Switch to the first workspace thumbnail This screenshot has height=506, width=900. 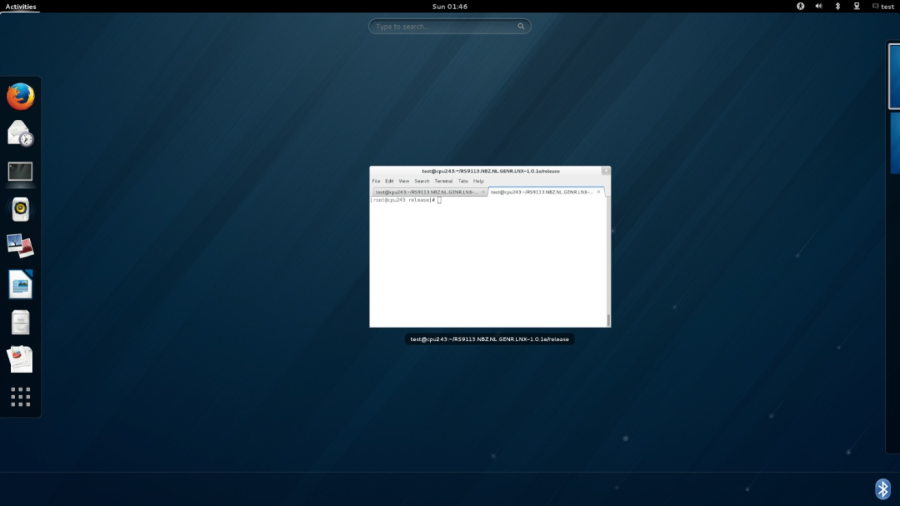pyautogui.click(x=893, y=76)
